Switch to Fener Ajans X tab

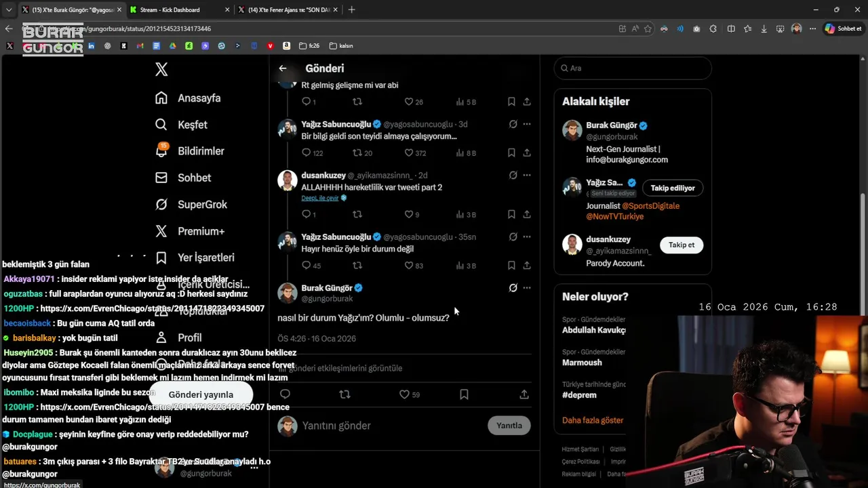[288, 9]
